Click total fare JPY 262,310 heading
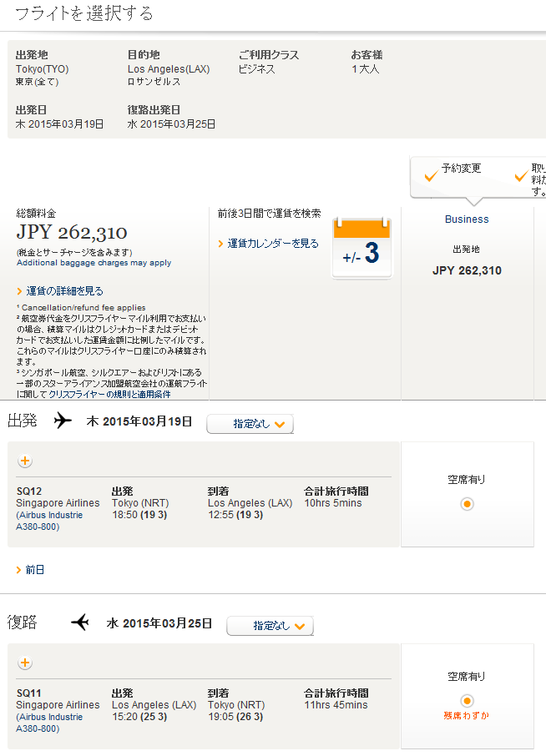546x756 pixels. click(x=72, y=233)
